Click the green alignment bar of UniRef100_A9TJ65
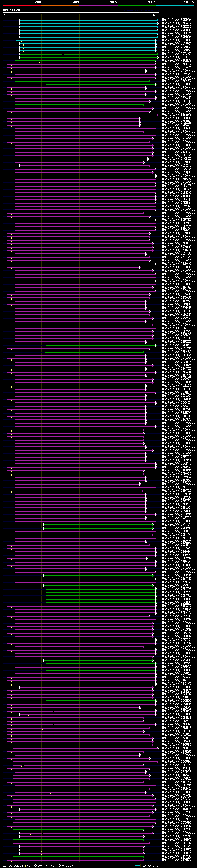Viewport: 197px width, 868px height. point(89,54)
